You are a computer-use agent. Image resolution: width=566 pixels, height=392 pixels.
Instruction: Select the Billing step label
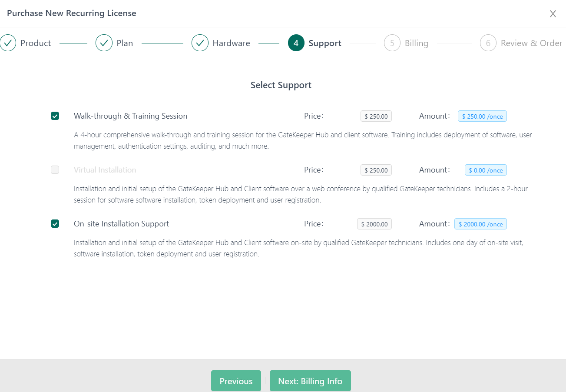tap(416, 43)
